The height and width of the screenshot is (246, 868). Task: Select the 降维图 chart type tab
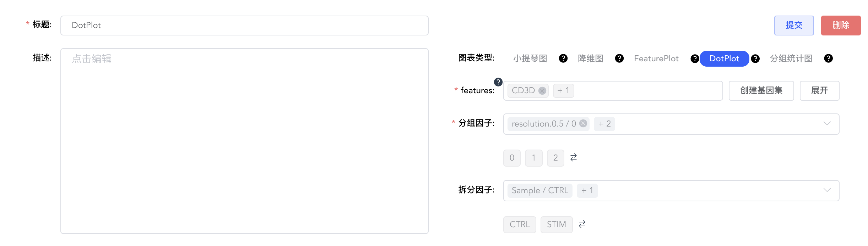(590, 58)
